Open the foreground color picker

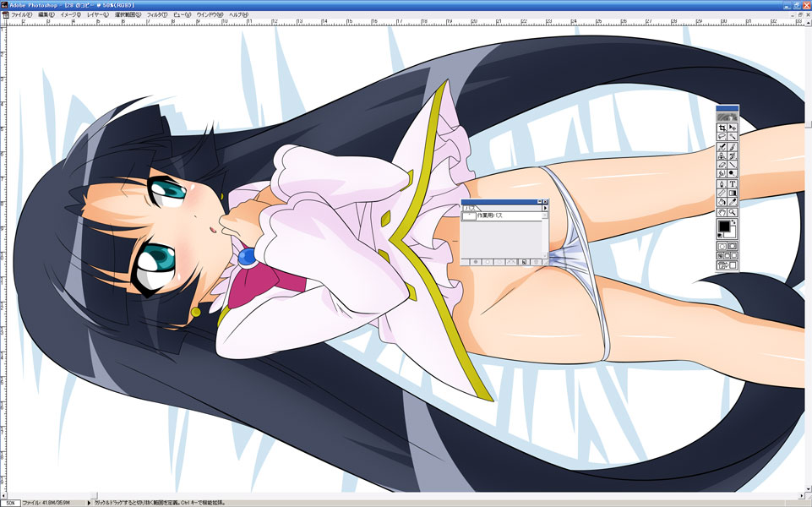724,226
